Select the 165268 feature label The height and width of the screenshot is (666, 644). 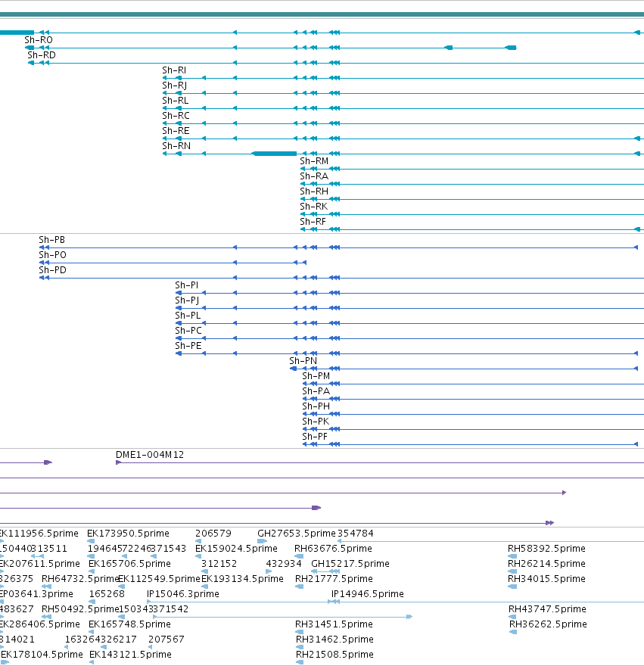pyautogui.click(x=107, y=594)
